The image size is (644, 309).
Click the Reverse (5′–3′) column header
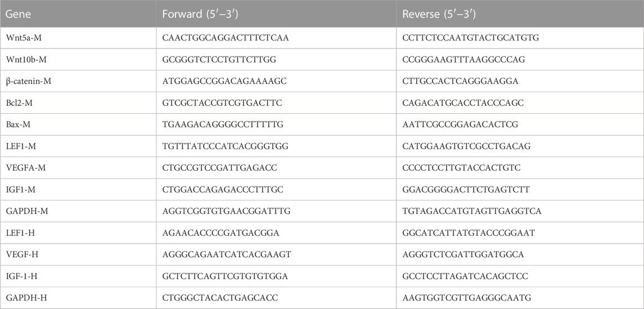[x=520, y=14]
